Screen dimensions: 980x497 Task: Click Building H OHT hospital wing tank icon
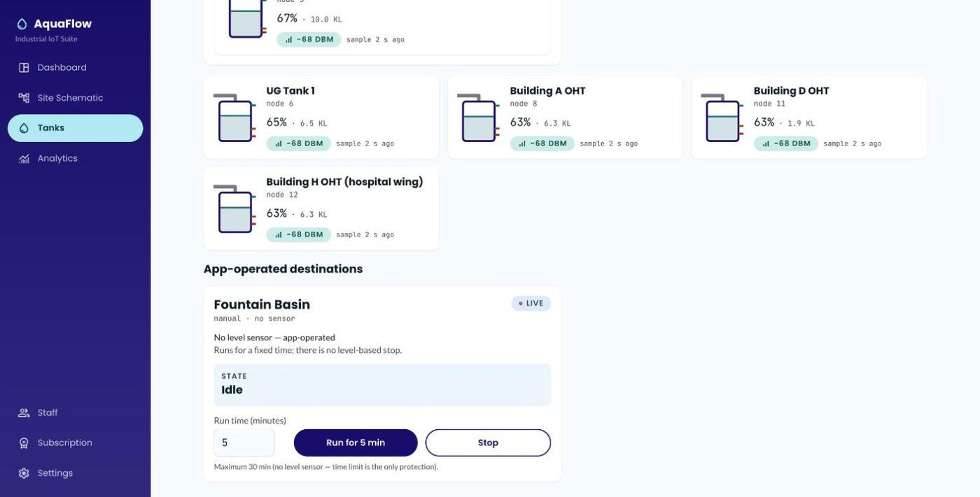pyautogui.click(x=235, y=209)
